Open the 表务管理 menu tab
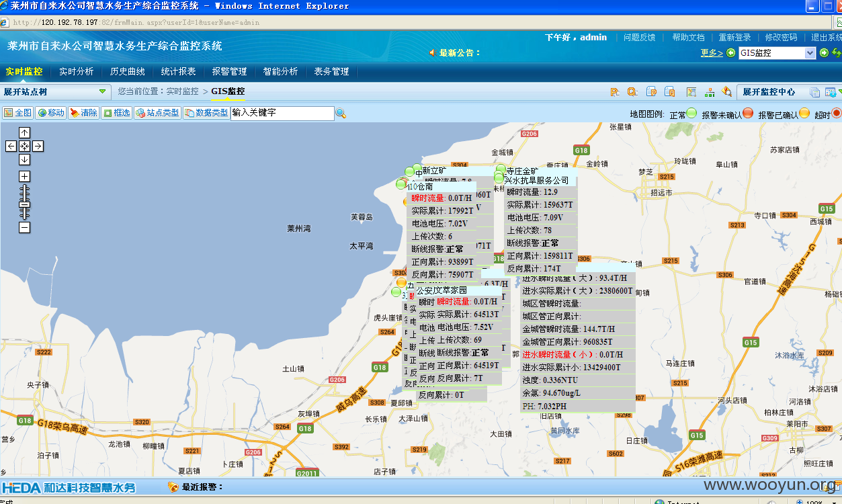This screenshot has width=842, height=504. [331, 71]
